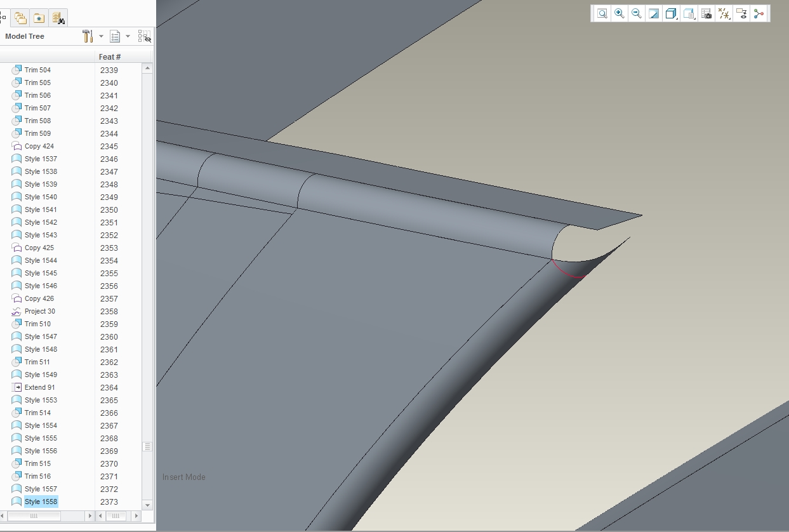
Task: Select Style 1555 in the tree
Action: [41, 438]
